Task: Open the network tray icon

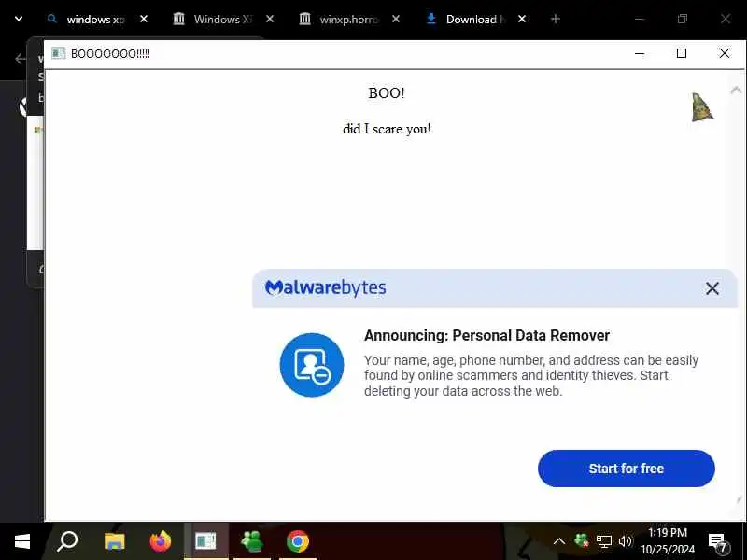Action: click(x=603, y=541)
